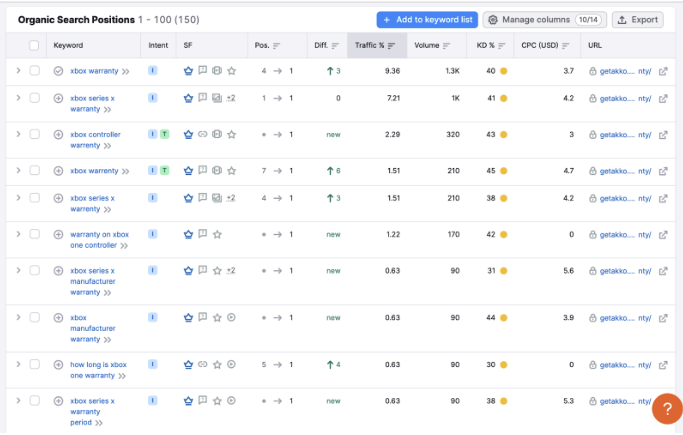Open the xbox warranty keyword link
This screenshot has width=683, height=435.
94,71
